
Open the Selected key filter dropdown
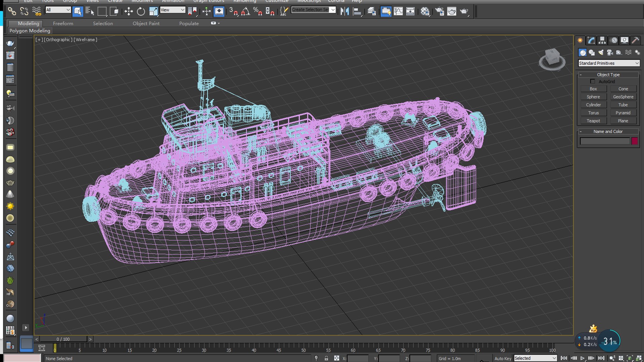click(x=535, y=358)
